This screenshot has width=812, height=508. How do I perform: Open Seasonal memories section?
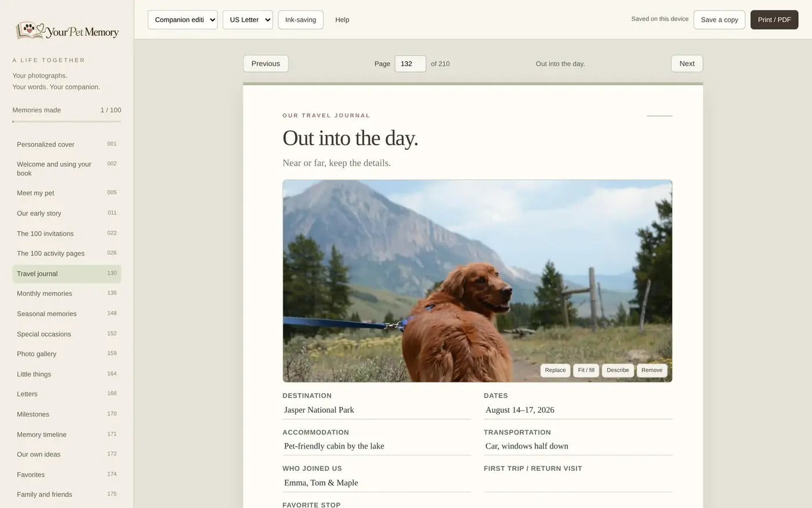(x=67, y=314)
